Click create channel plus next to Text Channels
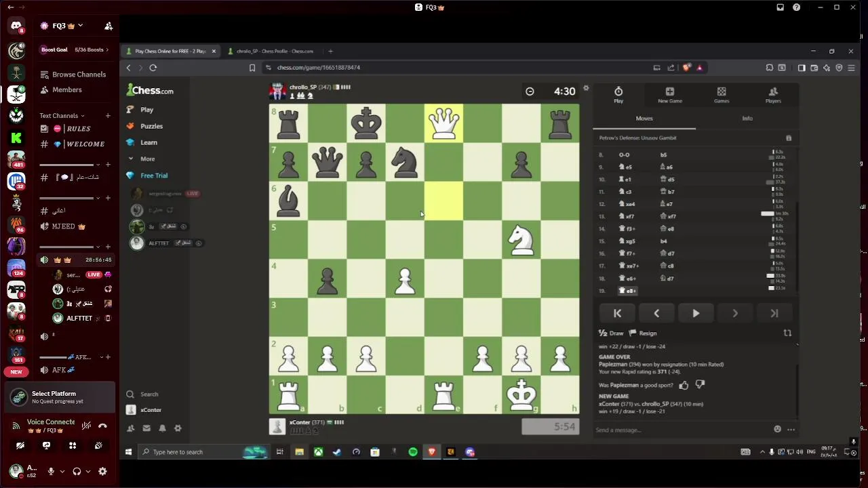868x488 pixels. pos(108,116)
